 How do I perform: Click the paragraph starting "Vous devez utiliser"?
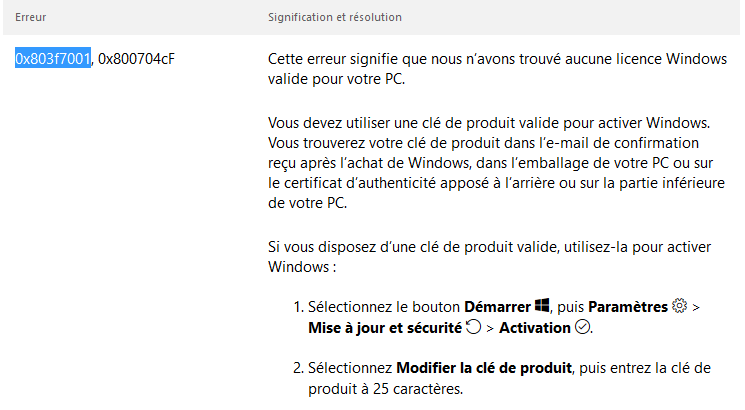(x=497, y=161)
